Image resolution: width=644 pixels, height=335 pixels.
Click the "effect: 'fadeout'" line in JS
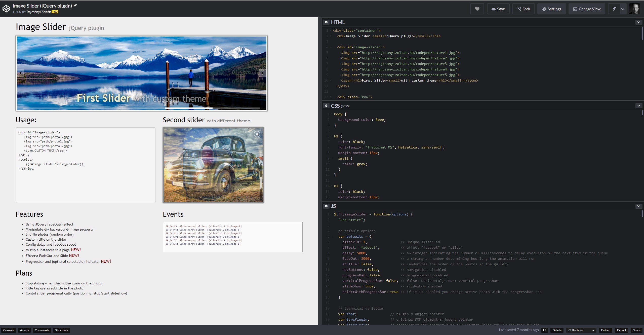point(361,247)
